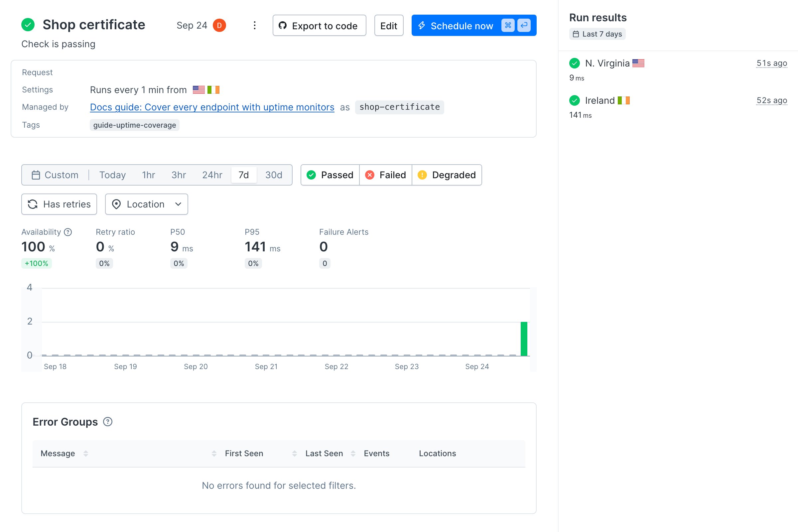Open the Docs guide uptime monitors link
Image resolution: width=798 pixels, height=532 pixels.
coord(212,107)
